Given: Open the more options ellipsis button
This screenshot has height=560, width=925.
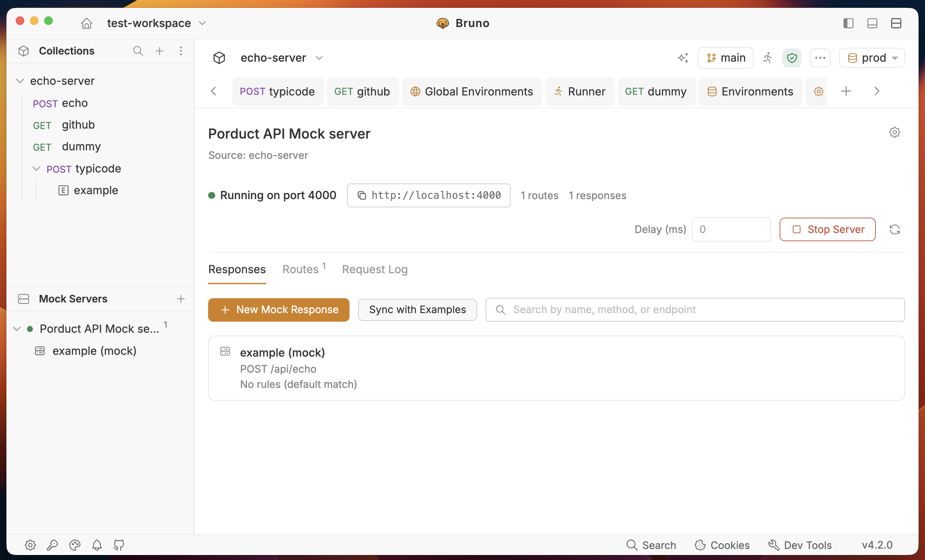Looking at the screenshot, I should (820, 58).
